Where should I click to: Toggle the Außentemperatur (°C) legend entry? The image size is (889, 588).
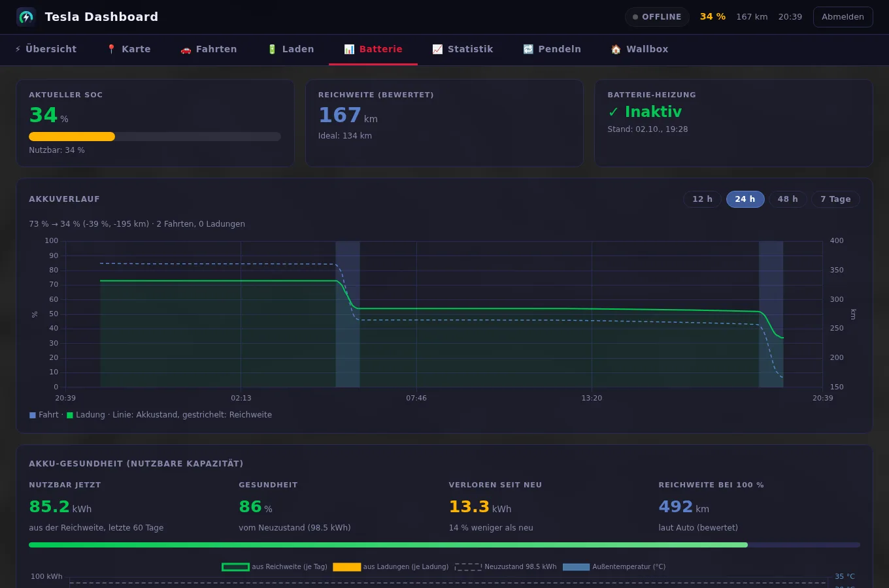coord(614,567)
